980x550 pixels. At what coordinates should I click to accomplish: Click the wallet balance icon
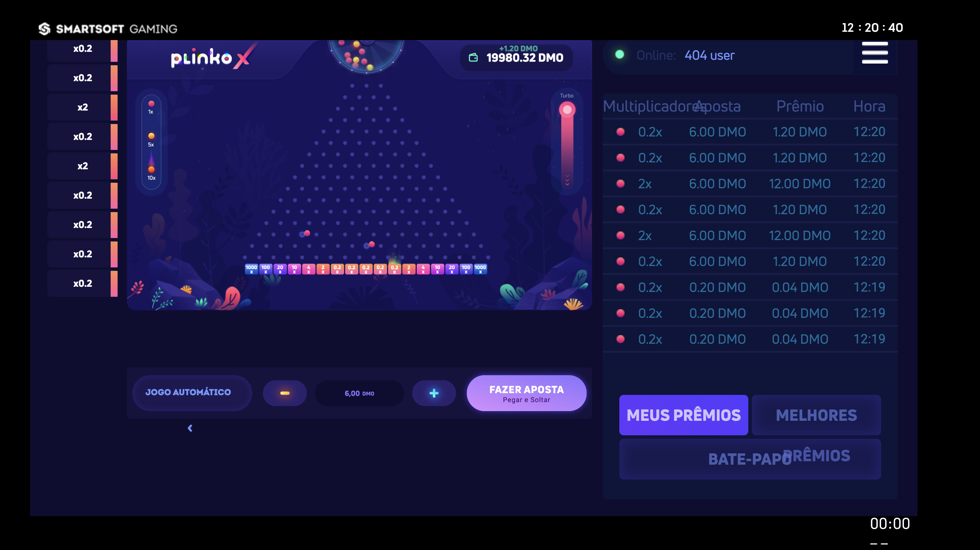click(473, 57)
